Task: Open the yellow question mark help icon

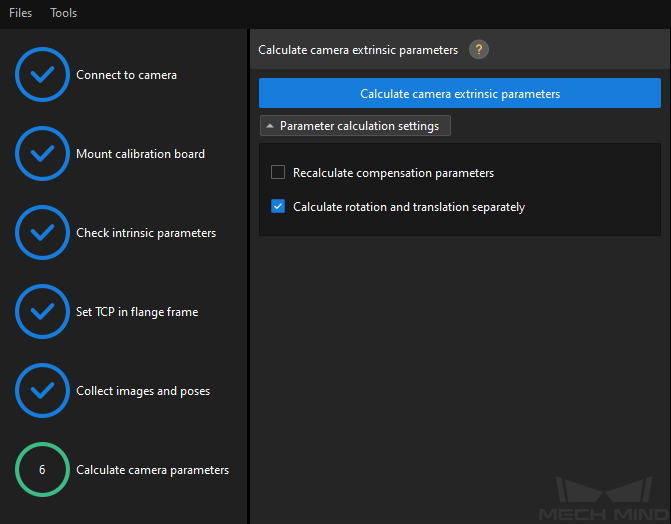Action: click(x=479, y=50)
